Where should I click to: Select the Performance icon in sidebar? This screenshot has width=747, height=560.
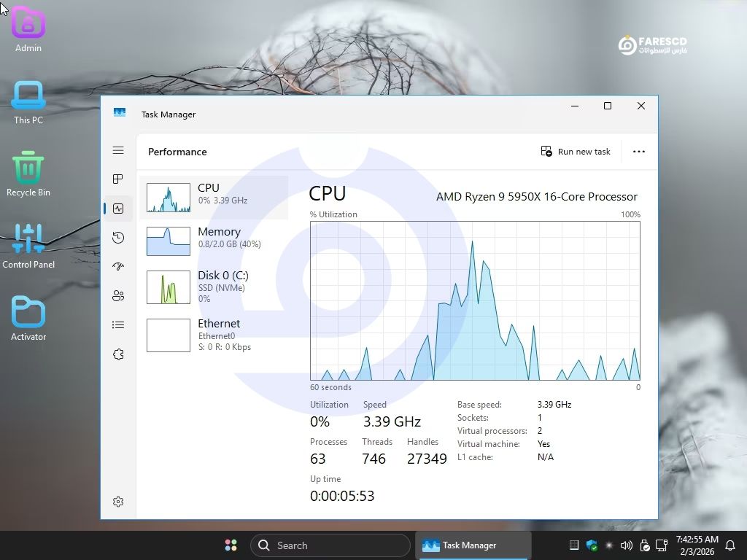pyautogui.click(x=118, y=209)
